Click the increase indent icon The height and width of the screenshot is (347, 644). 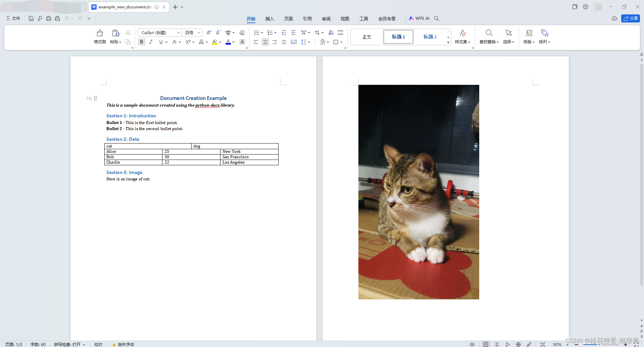coord(293,33)
